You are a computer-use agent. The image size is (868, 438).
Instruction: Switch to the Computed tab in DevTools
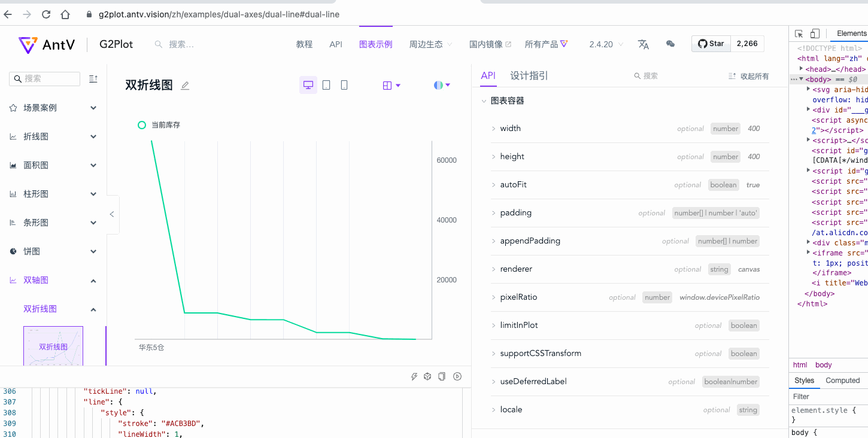pos(843,381)
